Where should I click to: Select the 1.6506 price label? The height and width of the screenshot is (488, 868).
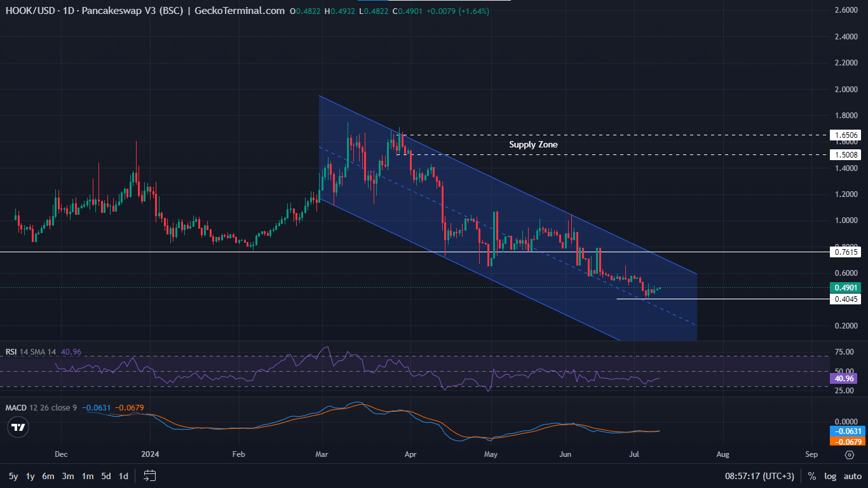tap(846, 135)
